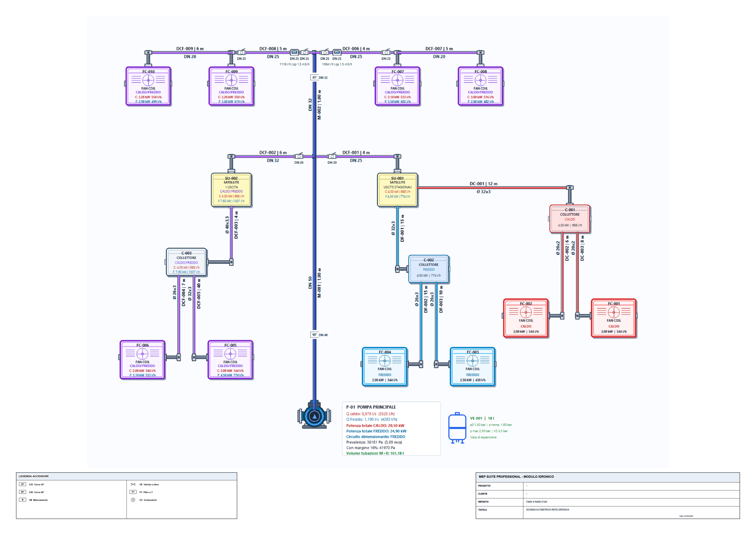Select the C-003 caldo/freddo collector
Viewport: 756px width, 535px height.
click(x=186, y=262)
